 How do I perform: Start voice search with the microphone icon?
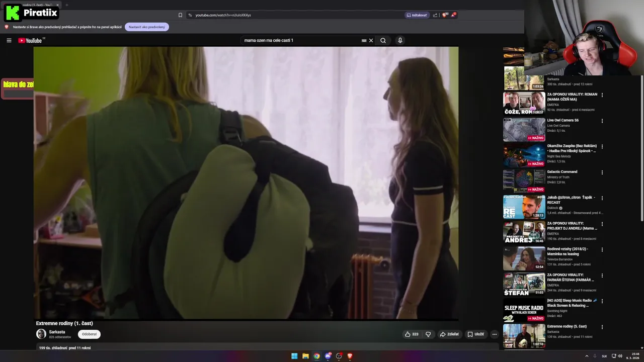coord(400,40)
